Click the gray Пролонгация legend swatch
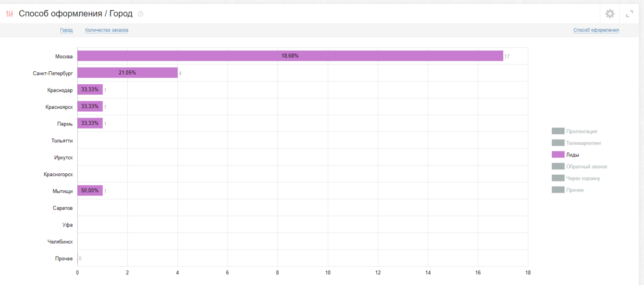The width and height of the screenshot is (644, 285). point(558,131)
